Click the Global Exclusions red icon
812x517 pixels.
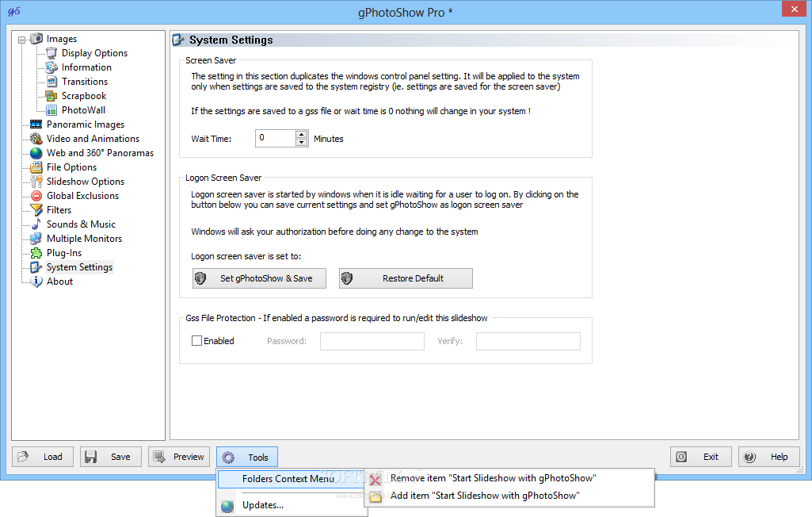[36, 196]
